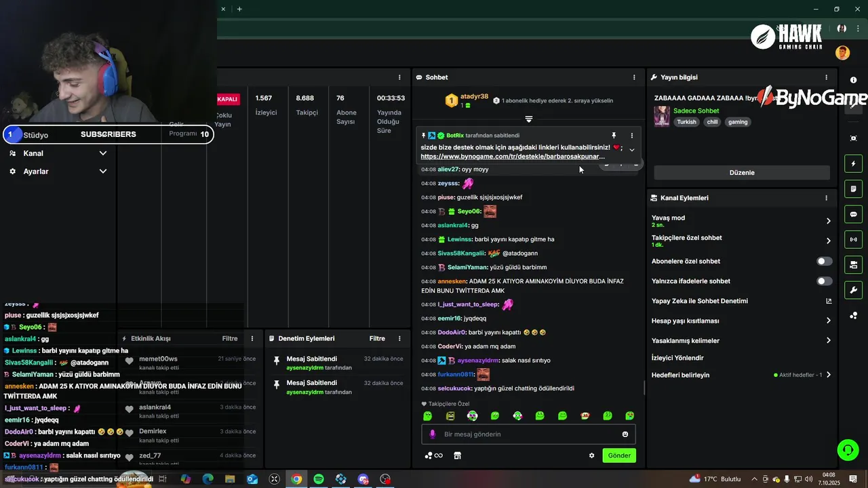The width and height of the screenshot is (868, 488).
Task: Open Filtre in Denetim Eylemleri panel
Action: 377,338
